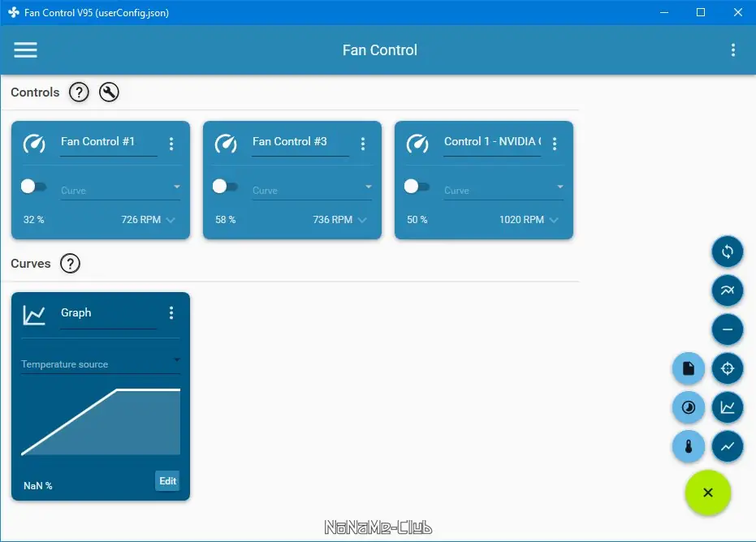Edit the Control 1 - NVIDIA name field
Viewport: 756px width, 542px height.
coord(492,144)
